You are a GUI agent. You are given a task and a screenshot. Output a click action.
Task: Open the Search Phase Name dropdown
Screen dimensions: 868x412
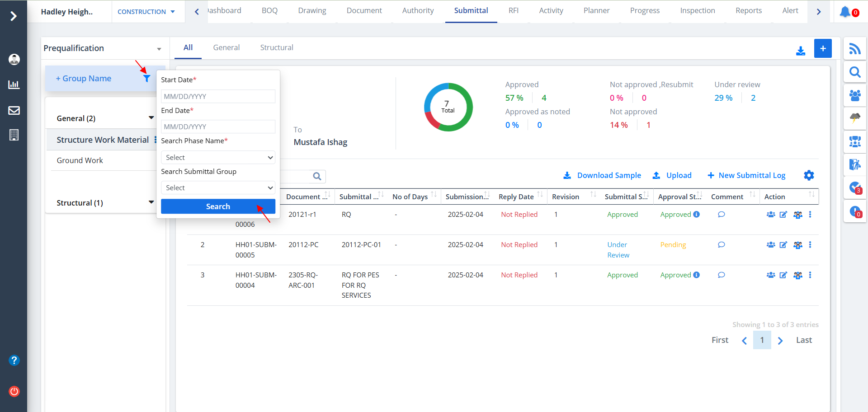point(218,157)
